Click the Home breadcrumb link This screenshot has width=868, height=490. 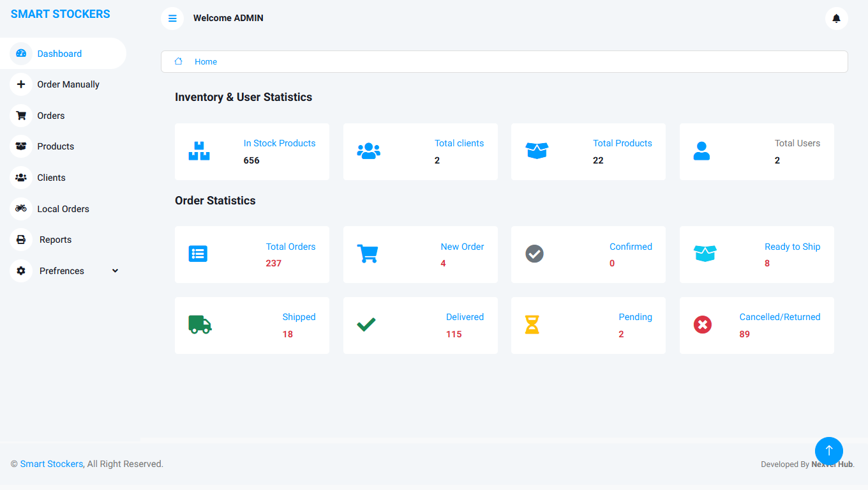point(206,62)
